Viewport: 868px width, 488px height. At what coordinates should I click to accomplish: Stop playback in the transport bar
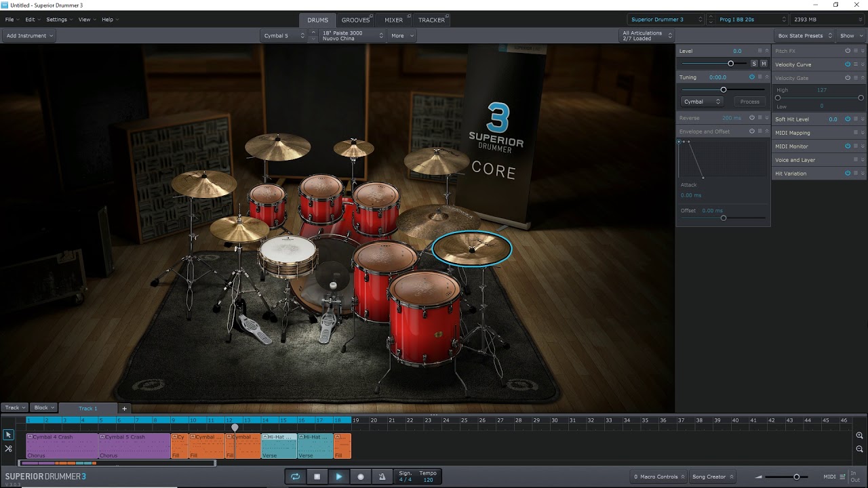tap(317, 476)
